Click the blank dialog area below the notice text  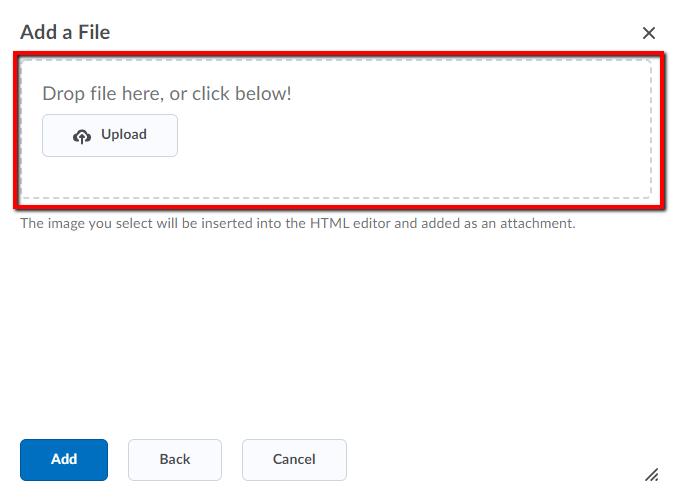click(338, 334)
